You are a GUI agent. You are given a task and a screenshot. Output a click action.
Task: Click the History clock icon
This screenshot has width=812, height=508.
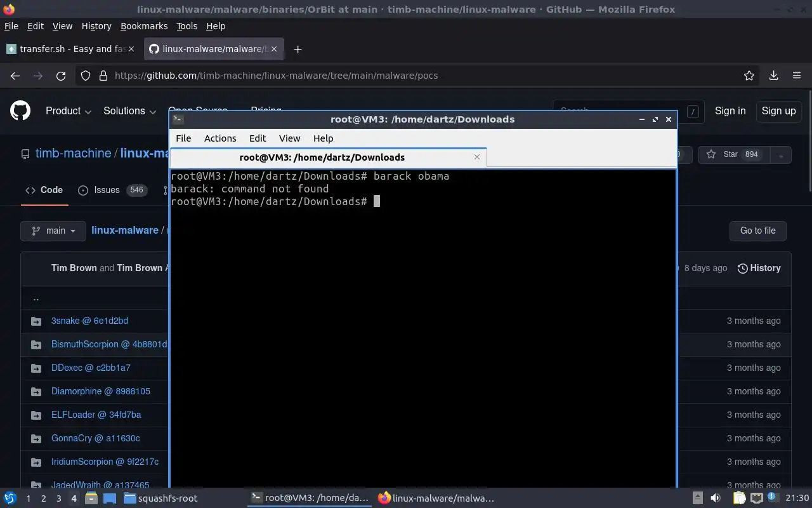click(742, 269)
